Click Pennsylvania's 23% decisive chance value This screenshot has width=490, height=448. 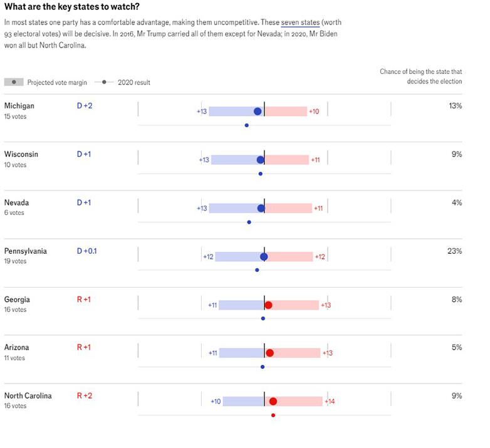click(455, 251)
